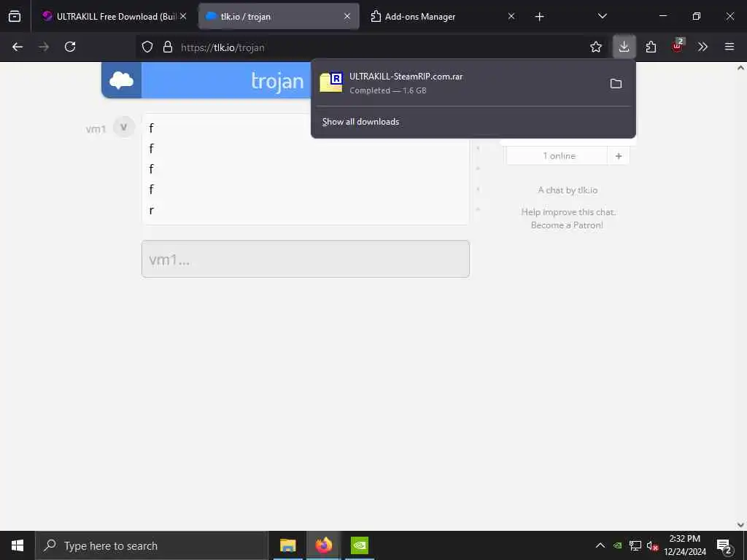The image size is (747, 560).
Task: Click NVIDIA tray icon
Action: click(617, 545)
